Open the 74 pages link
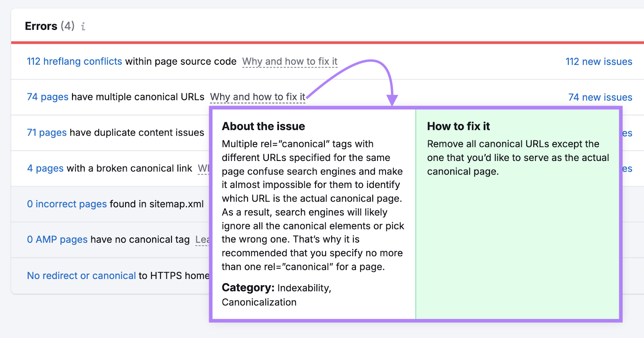The width and height of the screenshot is (644, 338). (x=47, y=97)
